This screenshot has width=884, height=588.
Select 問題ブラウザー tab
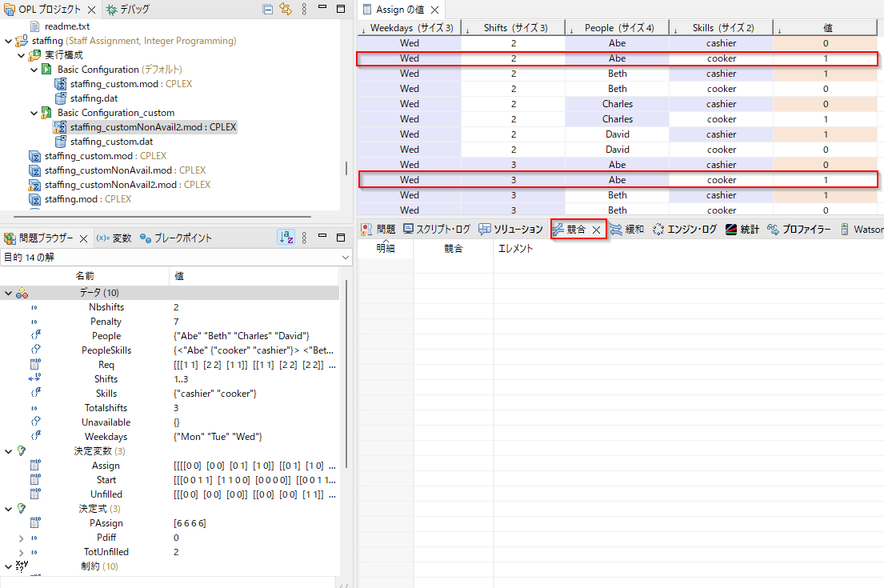pos(46,238)
